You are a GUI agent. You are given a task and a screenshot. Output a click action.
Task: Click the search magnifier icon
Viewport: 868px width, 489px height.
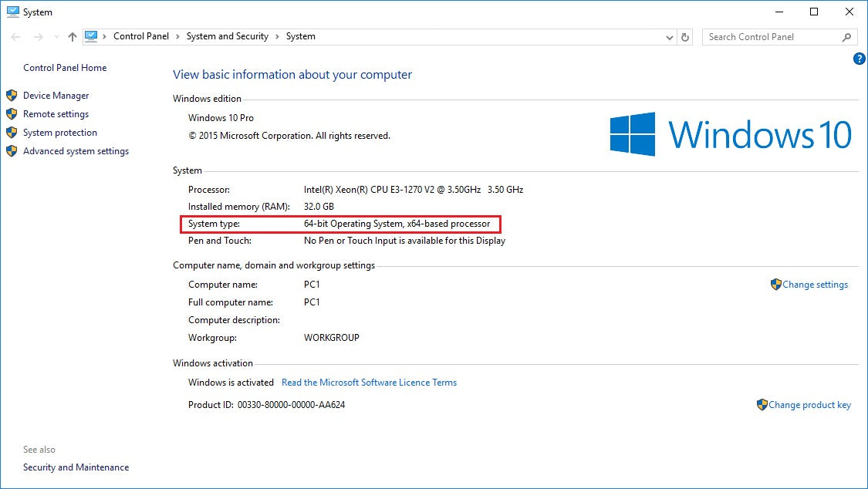point(848,36)
